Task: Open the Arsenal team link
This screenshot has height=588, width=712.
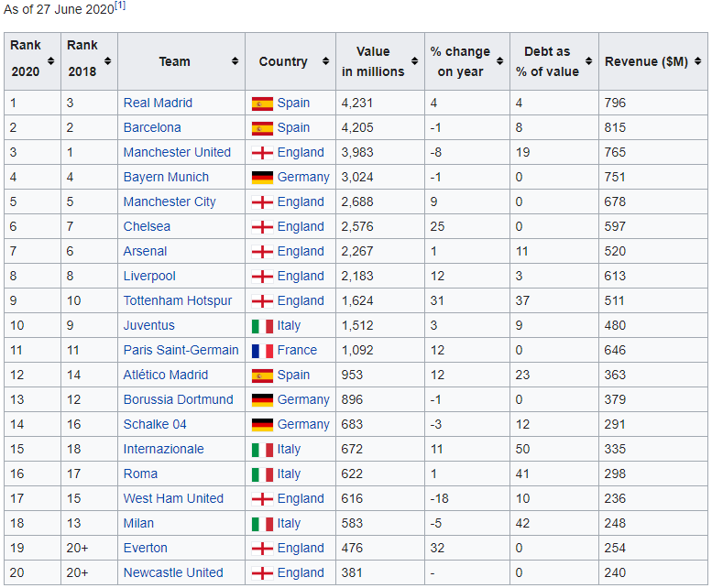Action: 145,251
